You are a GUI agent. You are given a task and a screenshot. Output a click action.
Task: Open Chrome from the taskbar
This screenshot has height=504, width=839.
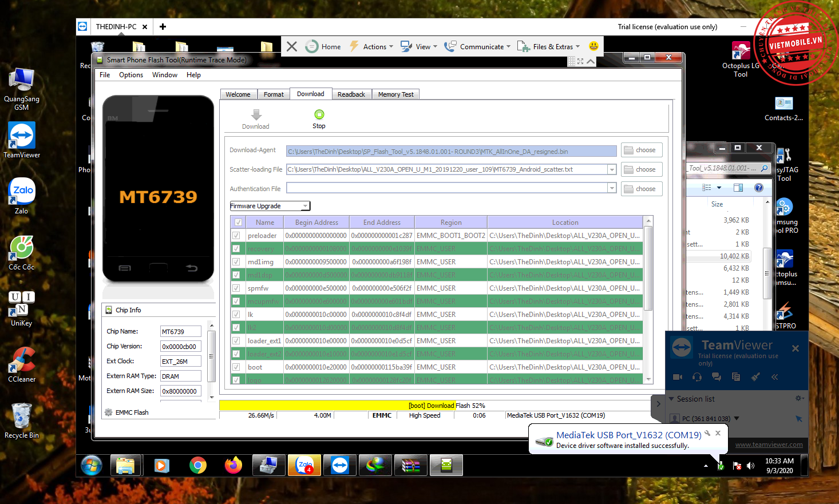[x=198, y=466]
